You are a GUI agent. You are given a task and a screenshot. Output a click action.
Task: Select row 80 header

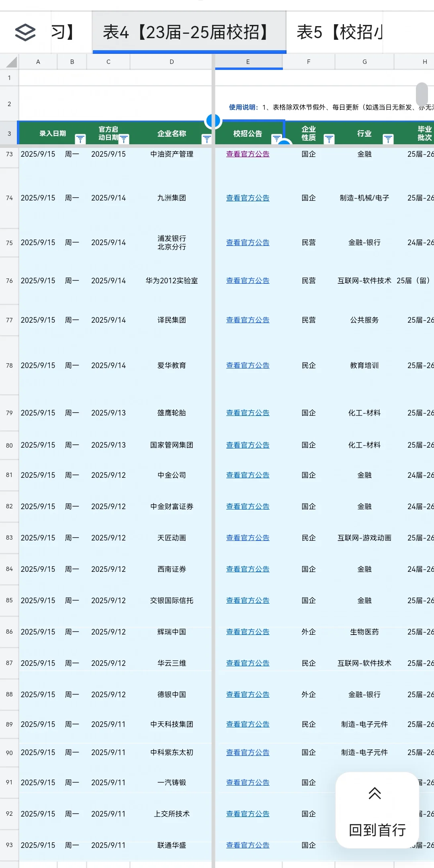click(x=9, y=445)
